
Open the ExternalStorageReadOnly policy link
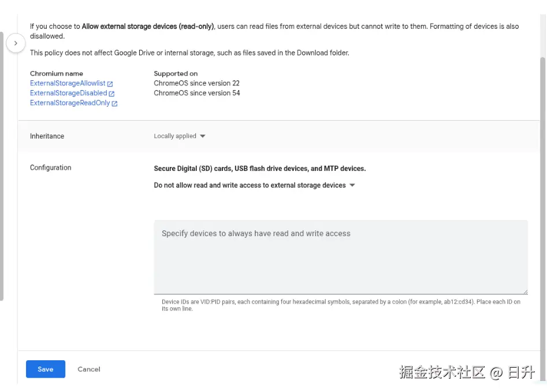click(x=69, y=103)
